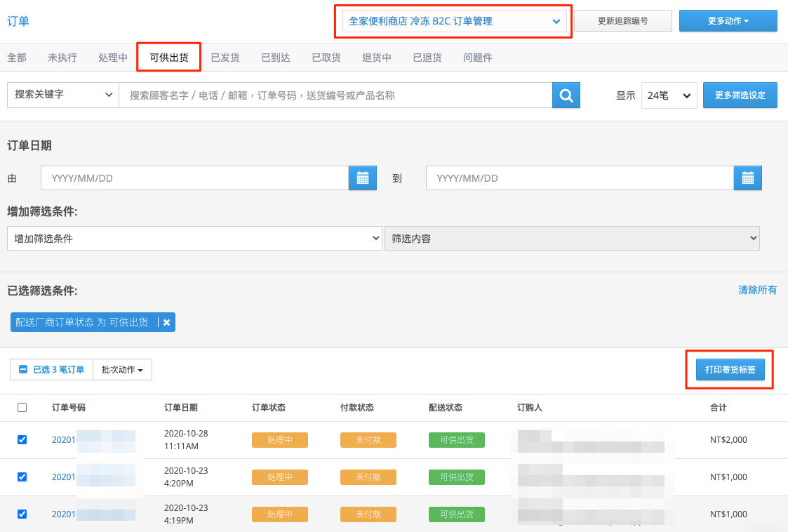The width and height of the screenshot is (788, 532).
Task: Click the 更多筛选设定 button
Action: 740,95
